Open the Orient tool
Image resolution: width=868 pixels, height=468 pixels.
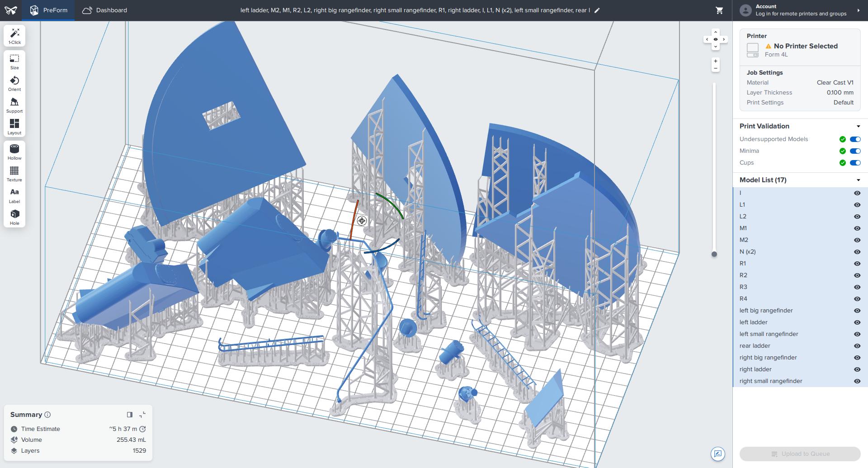click(14, 84)
